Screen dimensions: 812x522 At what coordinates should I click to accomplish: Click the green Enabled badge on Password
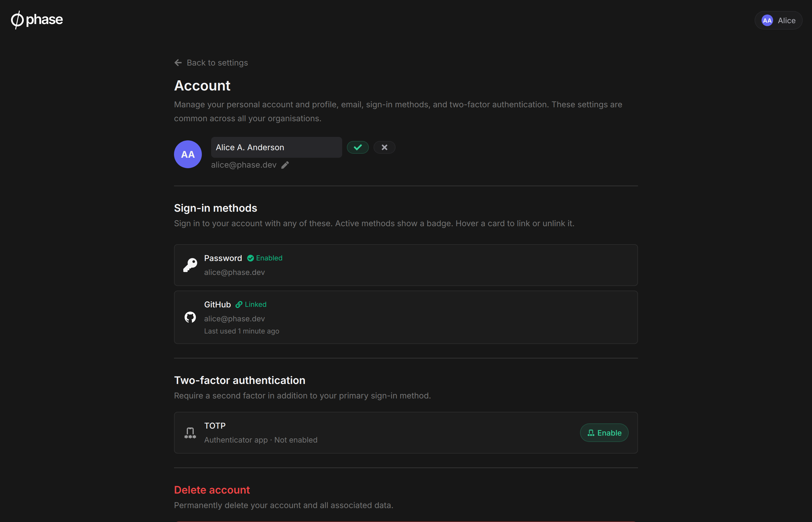pyautogui.click(x=265, y=258)
